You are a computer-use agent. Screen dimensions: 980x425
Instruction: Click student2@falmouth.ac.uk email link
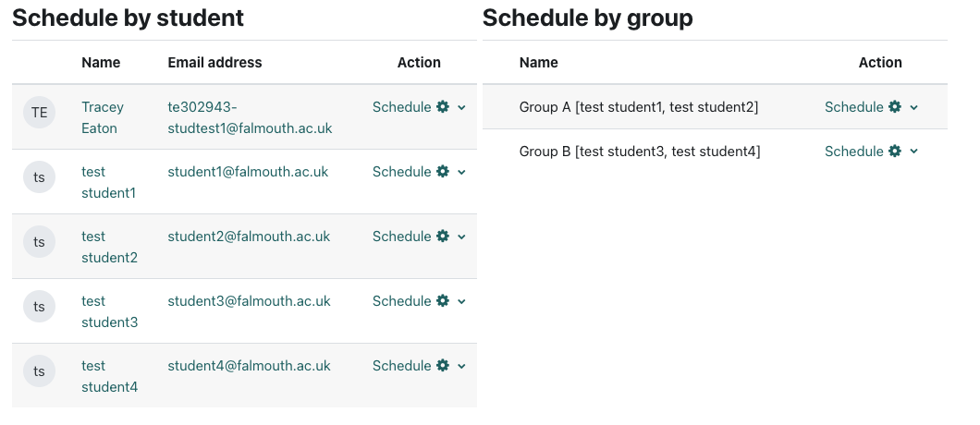(x=249, y=237)
